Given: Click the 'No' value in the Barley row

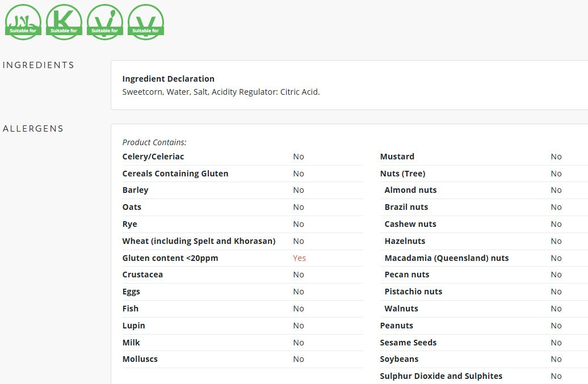Looking at the screenshot, I should point(299,190).
